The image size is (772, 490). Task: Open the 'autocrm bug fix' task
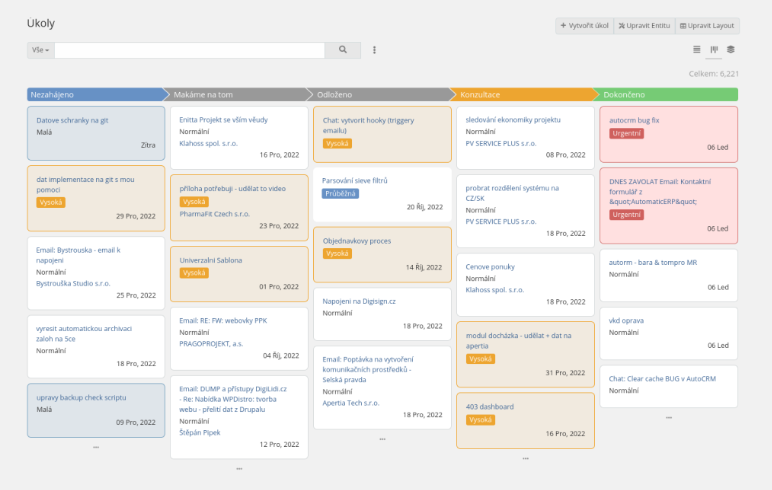[x=634, y=119]
